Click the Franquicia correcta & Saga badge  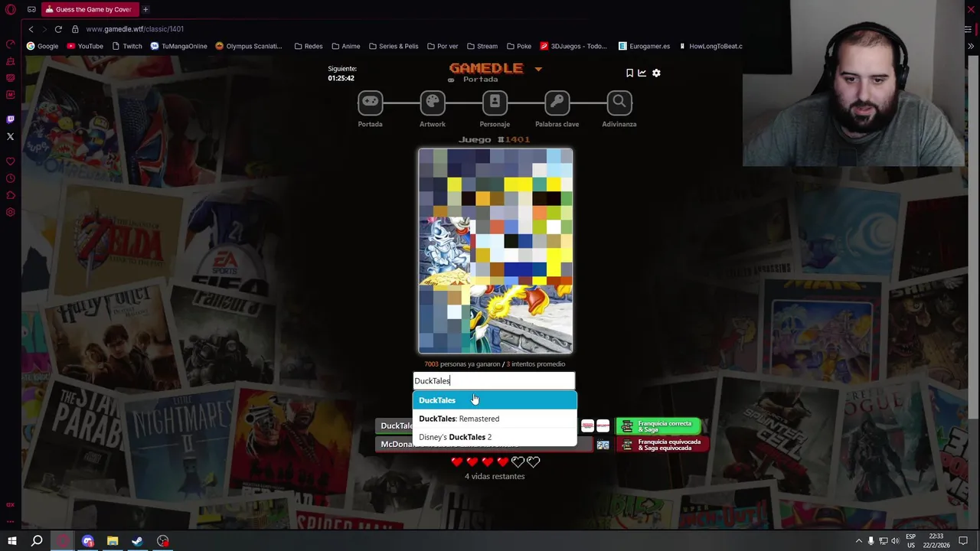point(659,426)
